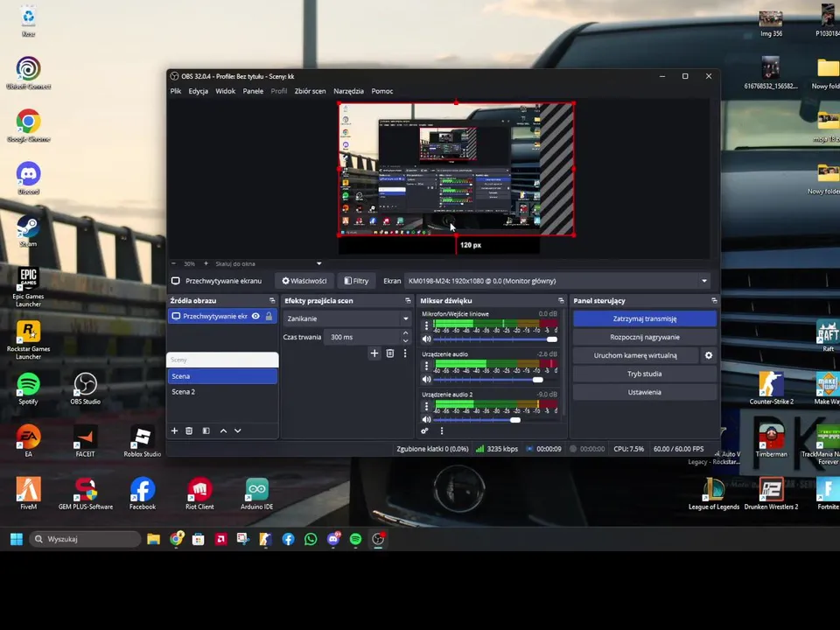Image resolution: width=840 pixels, height=630 pixels.
Task: Click the Wyszukaj taskbar search box
Action: tap(85, 539)
